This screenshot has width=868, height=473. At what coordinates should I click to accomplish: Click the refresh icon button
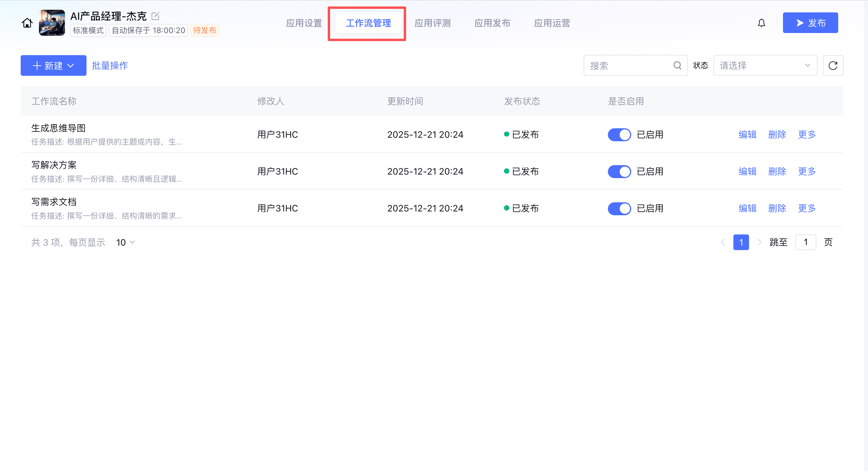[833, 65]
